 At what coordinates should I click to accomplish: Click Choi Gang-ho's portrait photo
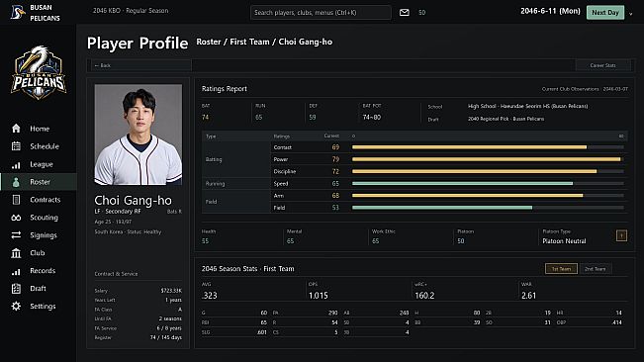click(x=138, y=135)
